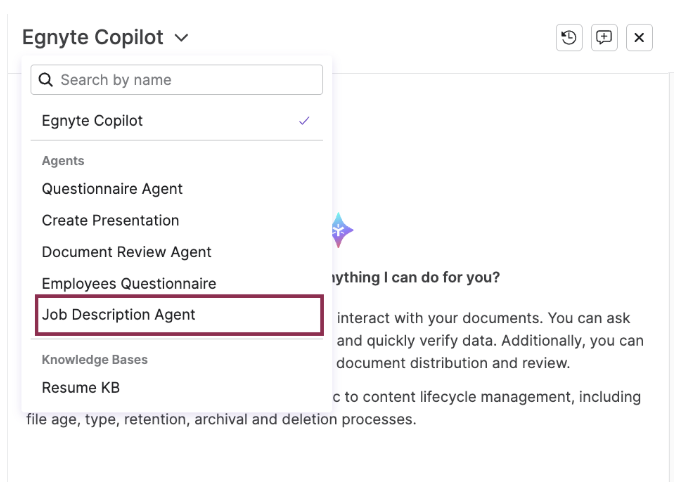Click the magnifier search icon
Screen dimensions: 674x482
point(46,80)
